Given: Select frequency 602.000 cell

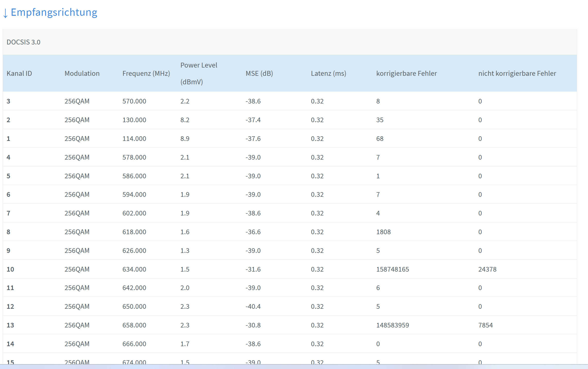Looking at the screenshot, I should click(x=134, y=213).
